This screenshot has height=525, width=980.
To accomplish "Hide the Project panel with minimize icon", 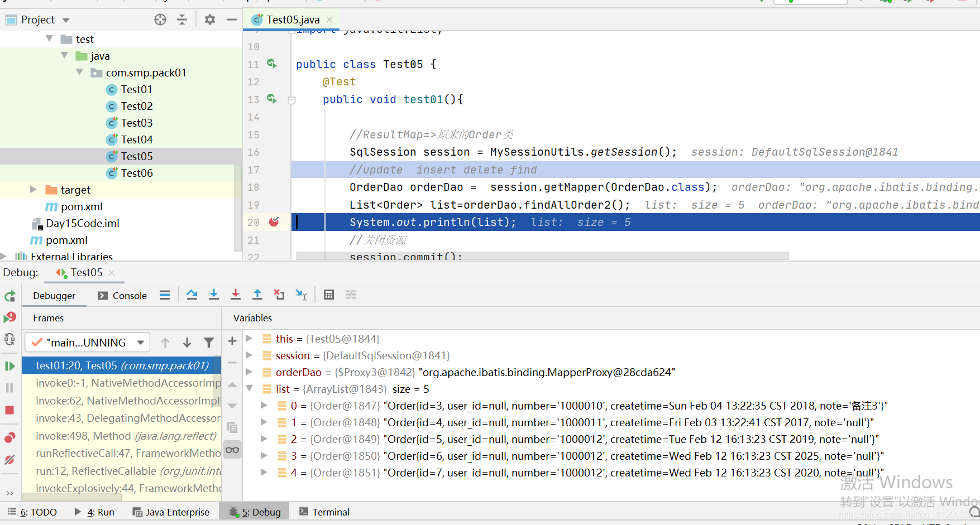I will tap(232, 20).
